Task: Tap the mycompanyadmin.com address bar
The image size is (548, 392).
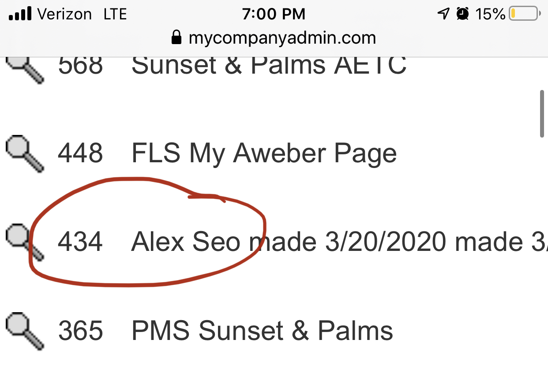Action: click(282, 38)
